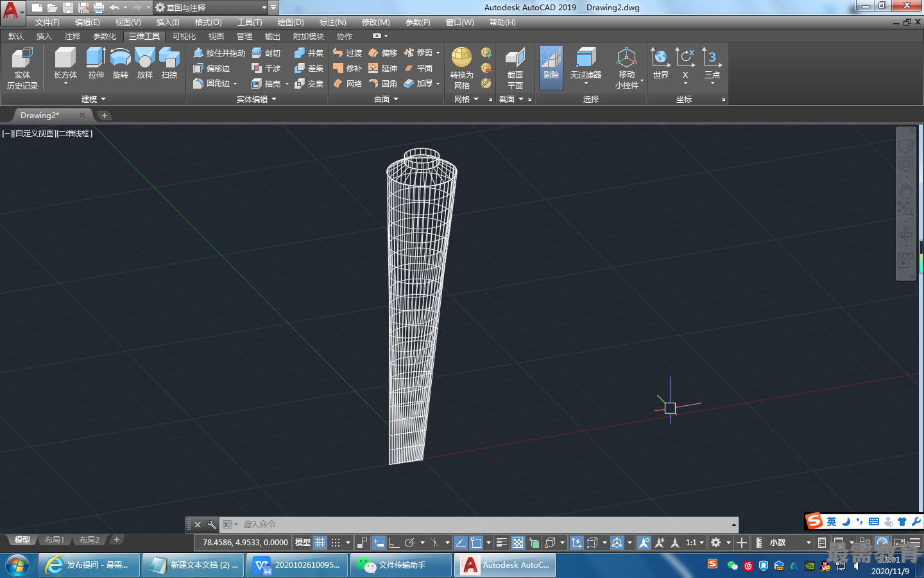
Task: Click the Plot/Print icon in quick access toolbar
Action: click(99, 8)
